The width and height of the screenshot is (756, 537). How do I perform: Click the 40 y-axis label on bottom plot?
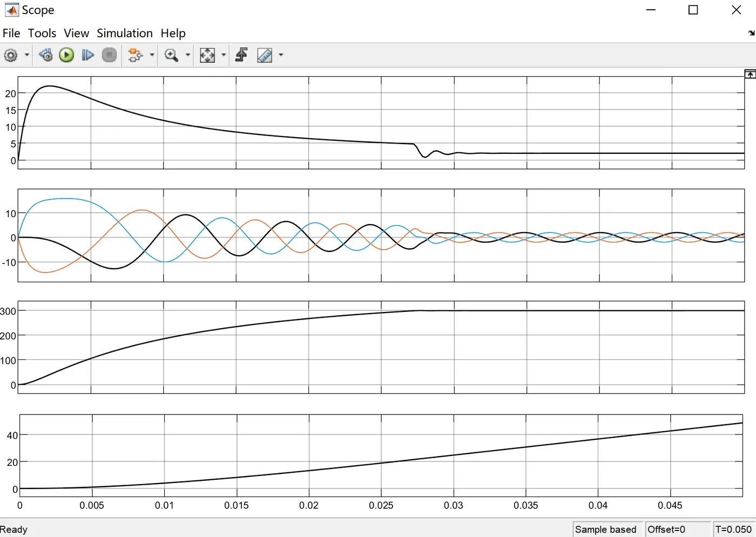12,436
